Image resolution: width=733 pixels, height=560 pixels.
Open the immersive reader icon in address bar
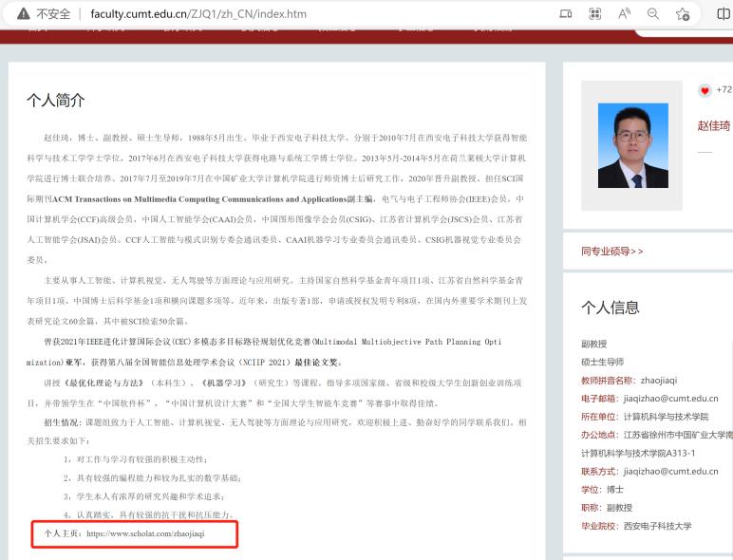(566, 14)
